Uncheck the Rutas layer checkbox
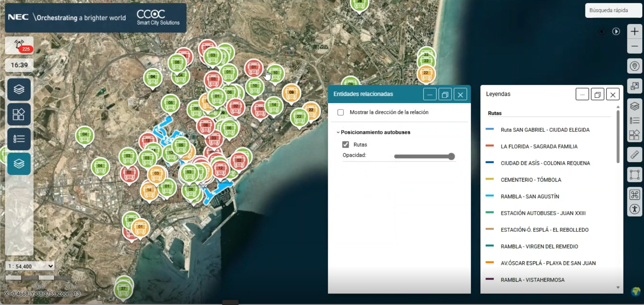This screenshot has width=644, height=305. [345, 145]
